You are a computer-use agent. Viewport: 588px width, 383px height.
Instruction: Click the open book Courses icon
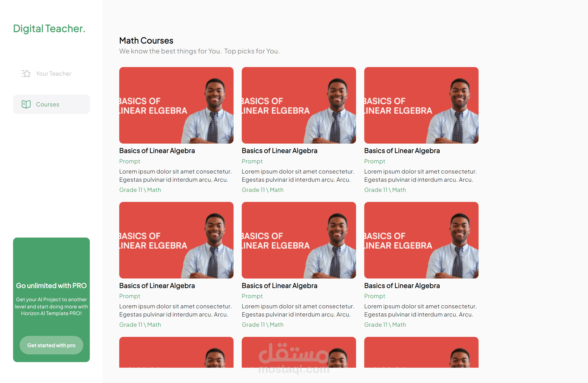[26, 104]
